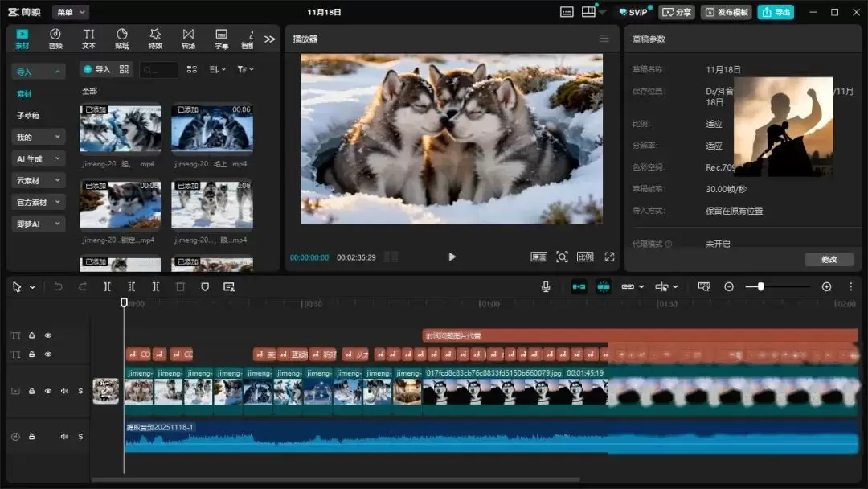Click the redo arrow

(x=83, y=287)
